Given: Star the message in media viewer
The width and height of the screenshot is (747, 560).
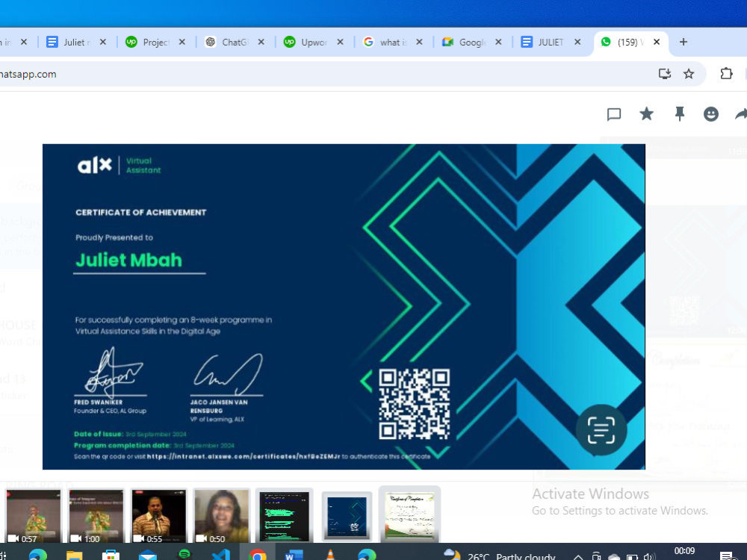Looking at the screenshot, I should [646, 113].
